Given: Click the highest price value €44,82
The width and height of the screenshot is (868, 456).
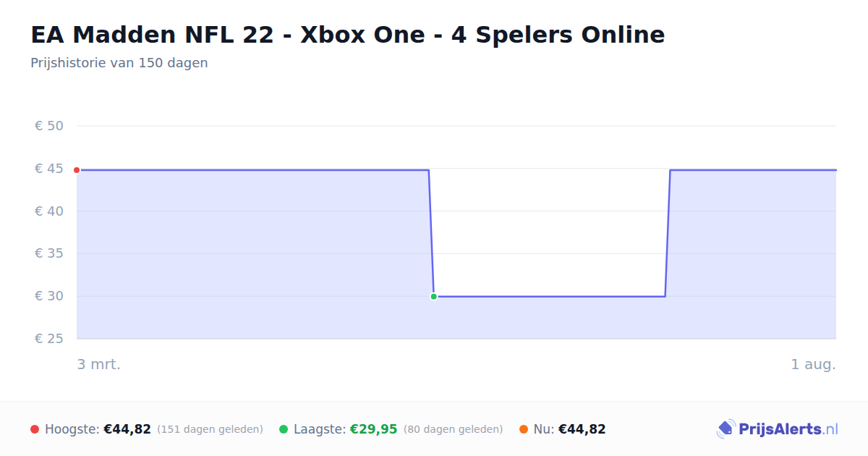Looking at the screenshot, I should click(127, 429).
